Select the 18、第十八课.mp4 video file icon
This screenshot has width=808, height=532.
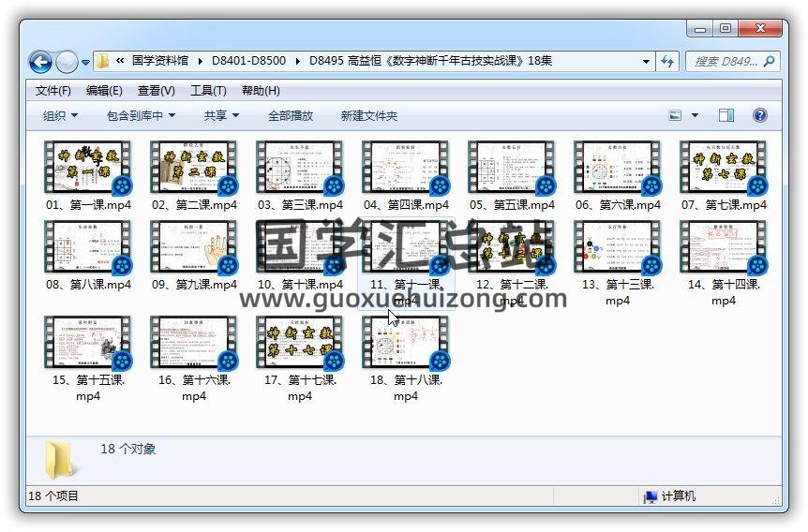(406, 343)
